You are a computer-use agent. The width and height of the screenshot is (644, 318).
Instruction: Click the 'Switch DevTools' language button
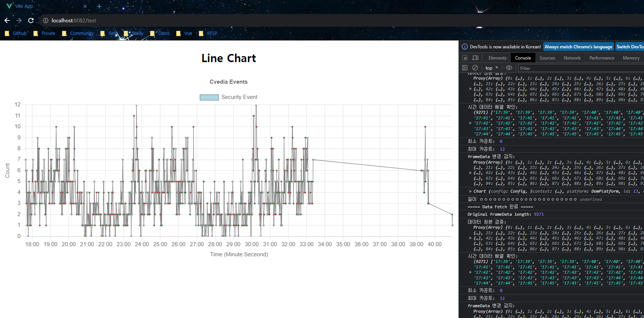pos(630,46)
